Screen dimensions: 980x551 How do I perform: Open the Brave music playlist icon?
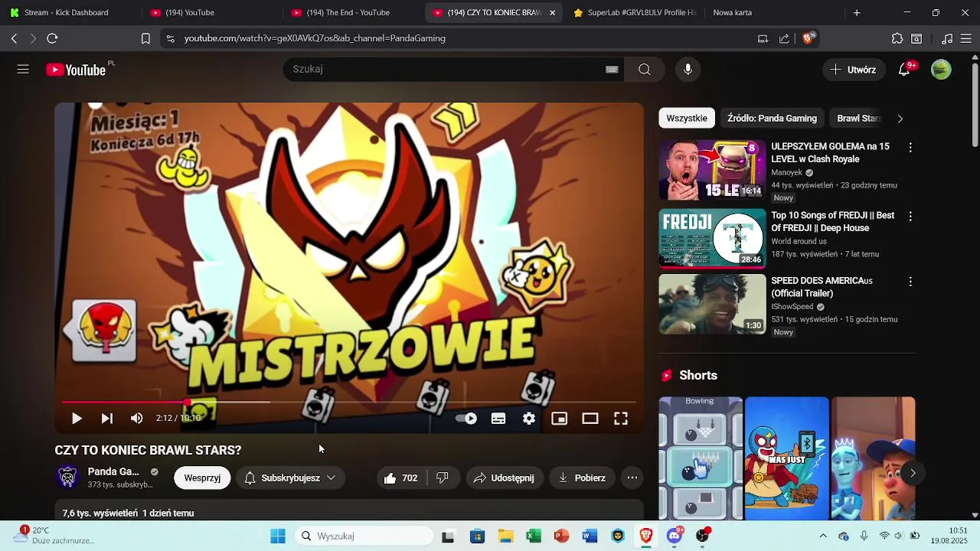point(947,38)
